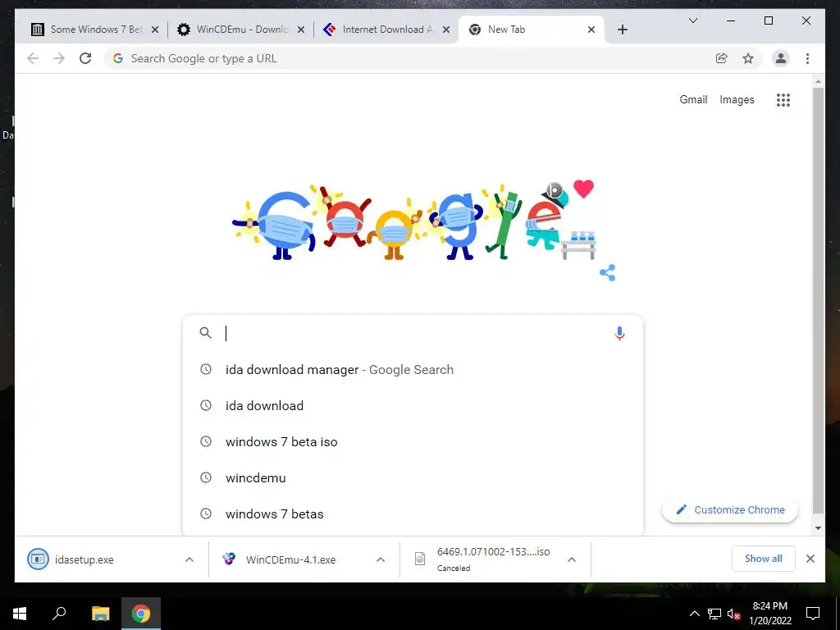Close the Some Windows 7 Betas tab
Viewport: 840px width, 630px height.
[x=155, y=30]
